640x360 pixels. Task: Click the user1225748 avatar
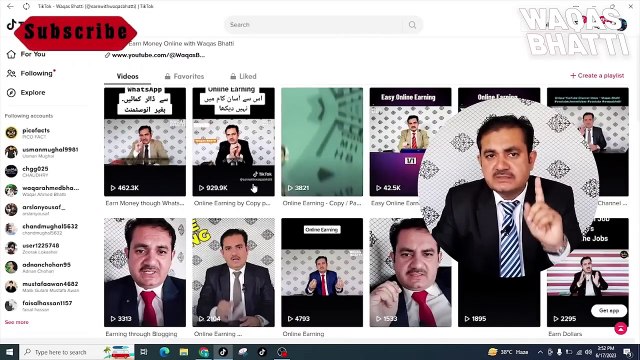click(x=11, y=248)
